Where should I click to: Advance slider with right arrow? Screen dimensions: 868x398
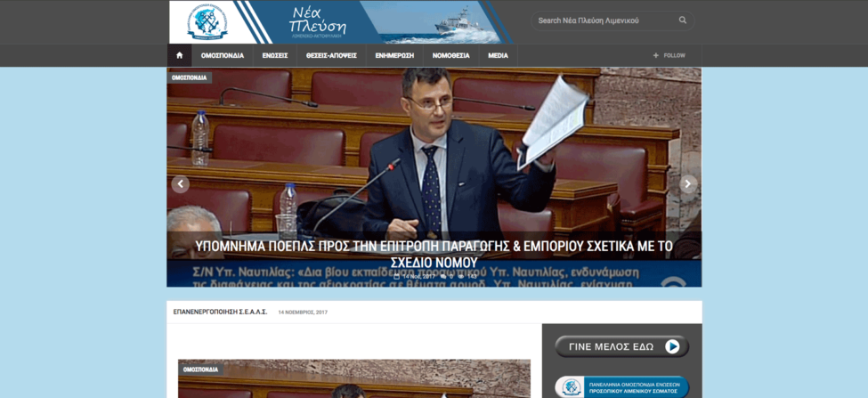pos(688,184)
